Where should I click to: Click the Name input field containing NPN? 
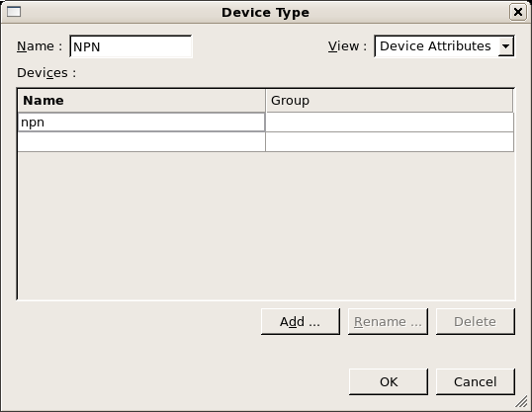tap(131, 46)
